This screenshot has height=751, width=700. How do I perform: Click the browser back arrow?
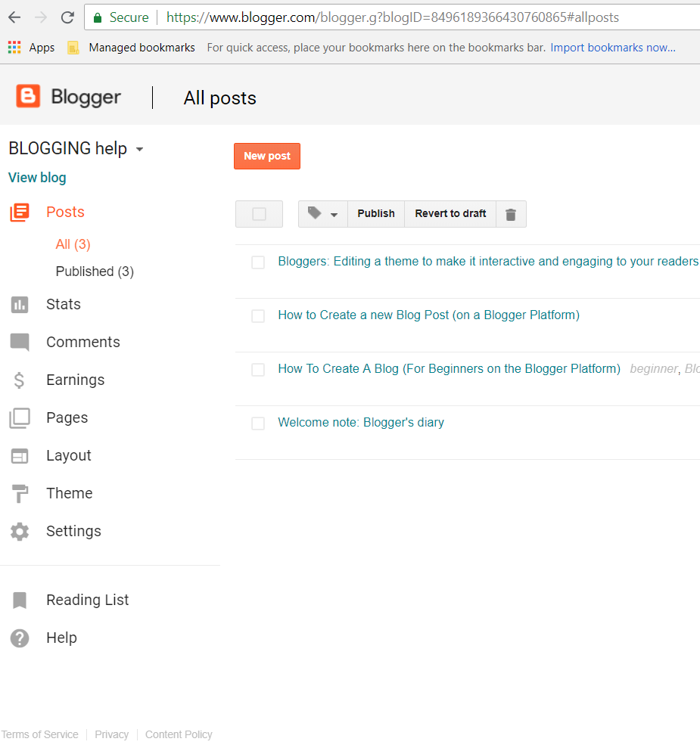pyautogui.click(x=15, y=17)
